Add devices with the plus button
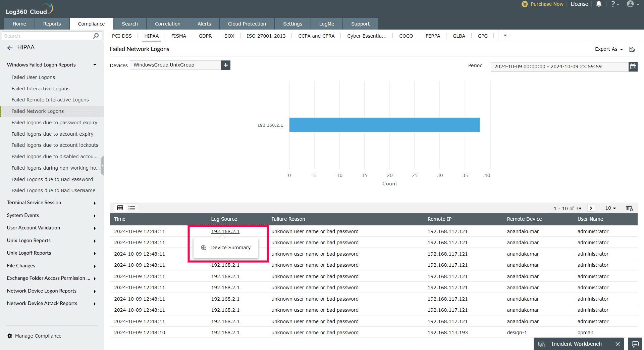The height and width of the screenshot is (350, 644). tap(226, 65)
